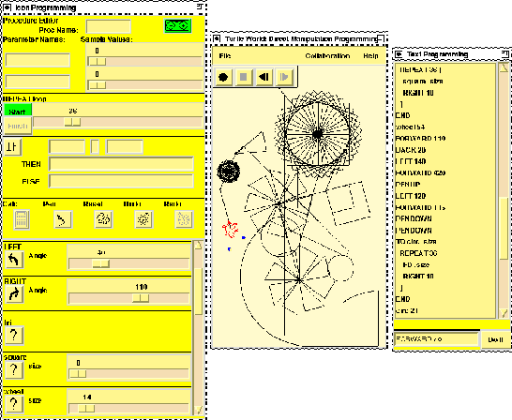
Task: Open the Icon Programming window menu icon
Action: [8, 7]
